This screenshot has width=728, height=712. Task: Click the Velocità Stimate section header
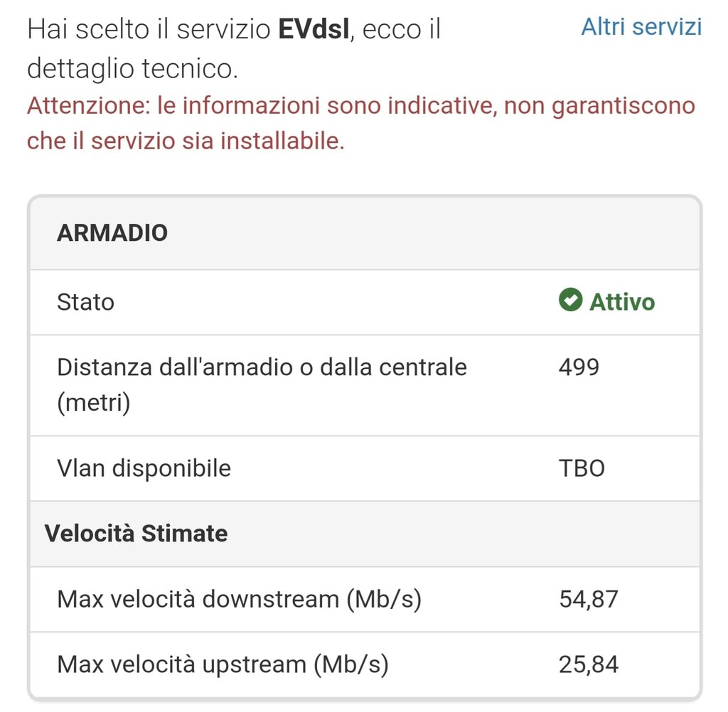pos(136,533)
